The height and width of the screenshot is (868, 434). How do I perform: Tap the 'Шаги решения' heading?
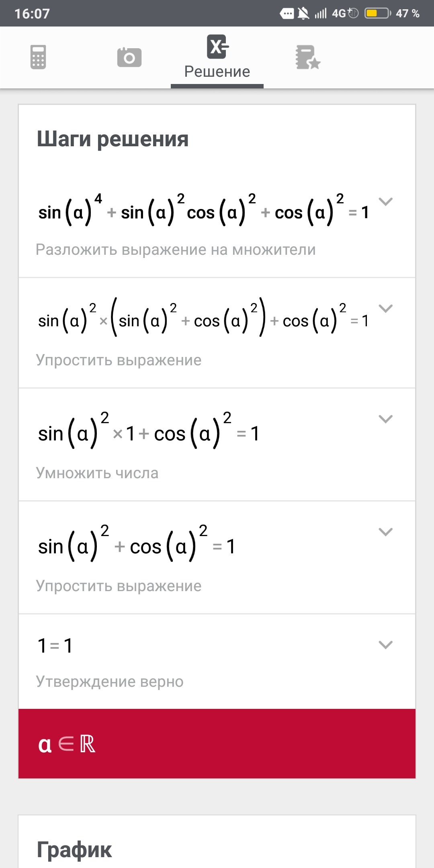click(x=113, y=139)
